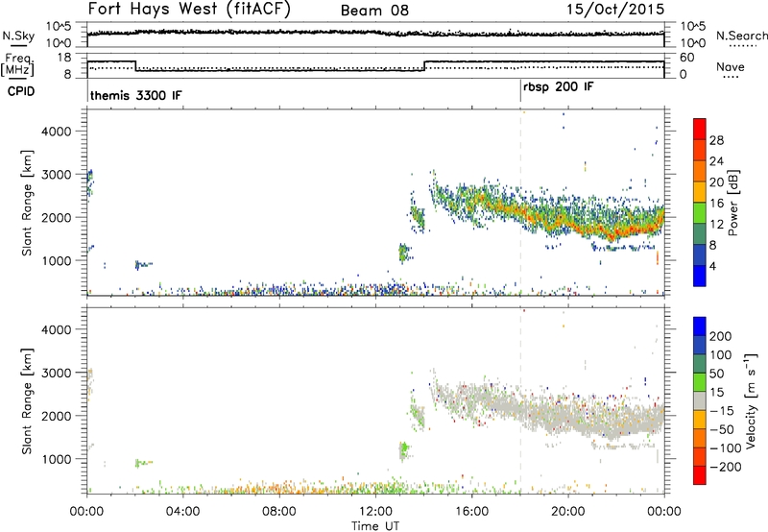This screenshot has height=532, width=768.
Task: Click the '16' Power scale value
Action: coord(716,204)
